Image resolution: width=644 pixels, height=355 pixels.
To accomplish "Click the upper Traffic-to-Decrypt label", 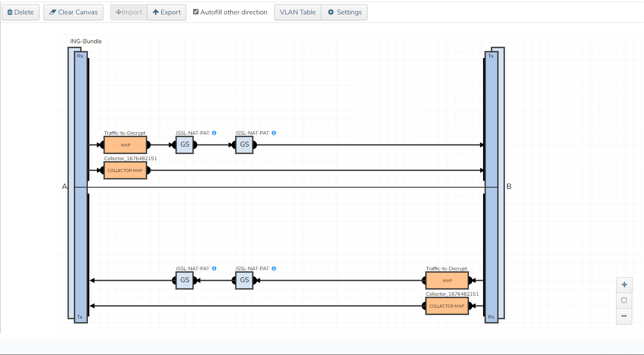I will 124,133.
